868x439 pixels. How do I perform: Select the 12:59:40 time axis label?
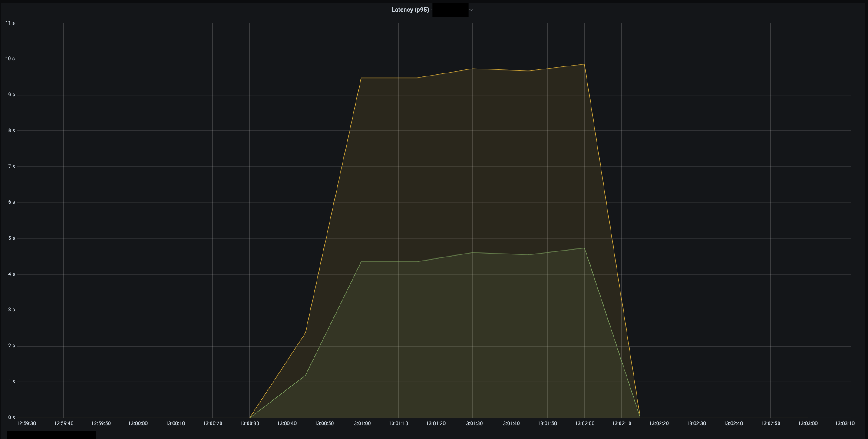[64, 423]
